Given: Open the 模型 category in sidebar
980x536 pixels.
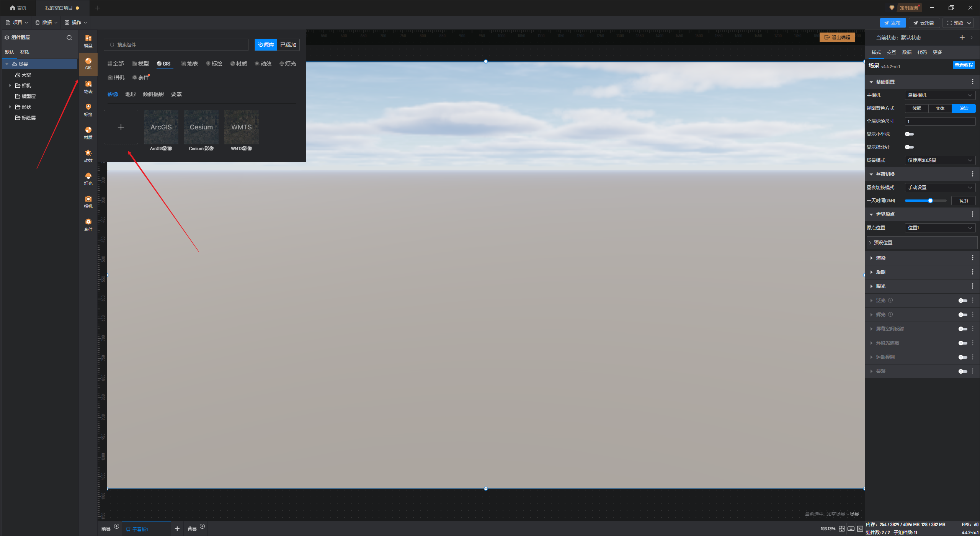Looking at the screenshot, I should pos(88,41).
